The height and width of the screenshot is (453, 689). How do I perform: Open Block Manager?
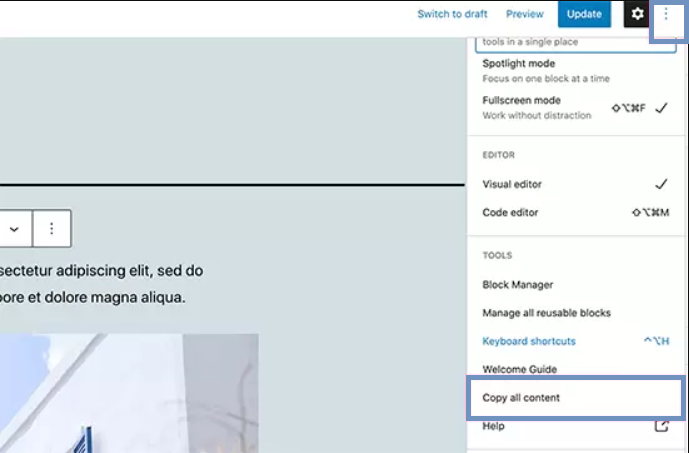tap(517, 285)
